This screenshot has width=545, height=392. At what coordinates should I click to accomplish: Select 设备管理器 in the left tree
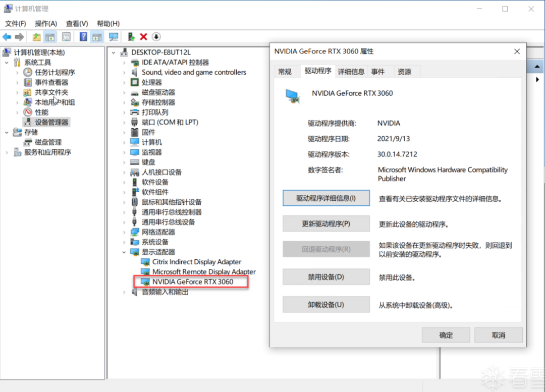tap(51, 122)
